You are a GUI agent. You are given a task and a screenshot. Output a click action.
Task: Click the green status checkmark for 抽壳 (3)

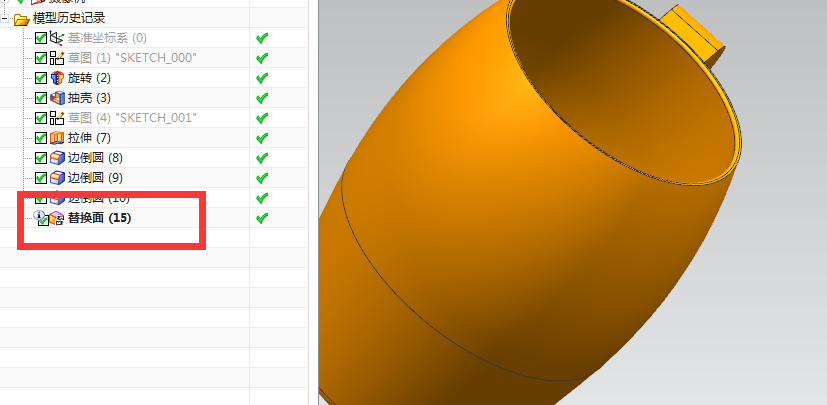click(x=262, y=98)
